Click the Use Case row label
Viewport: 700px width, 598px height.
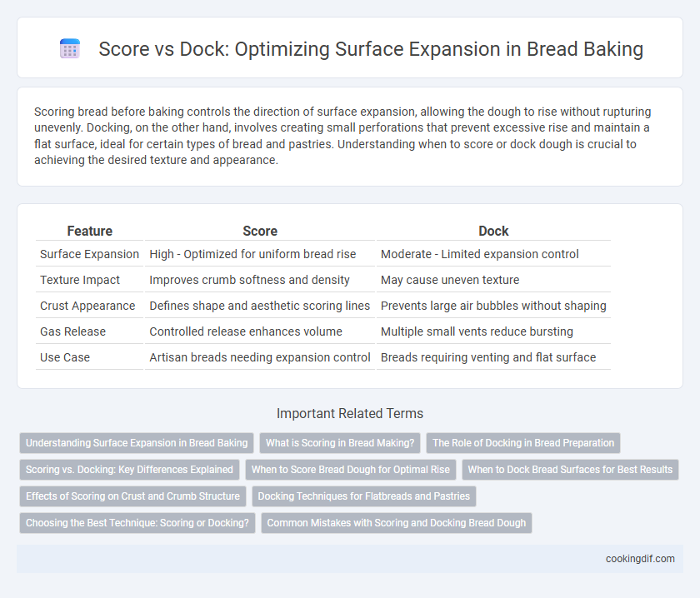coord(65,357)
